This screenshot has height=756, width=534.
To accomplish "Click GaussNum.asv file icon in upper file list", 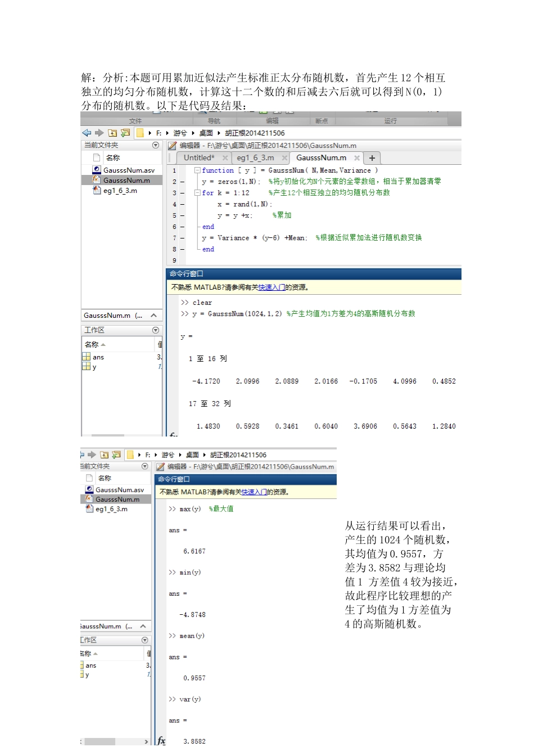I will click(97, 170).
